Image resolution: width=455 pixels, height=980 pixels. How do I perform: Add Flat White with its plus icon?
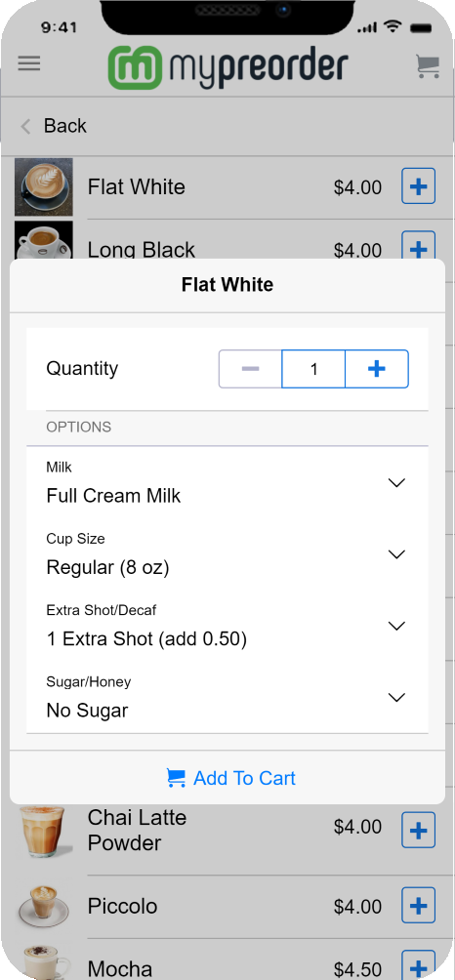coord(418,186)
